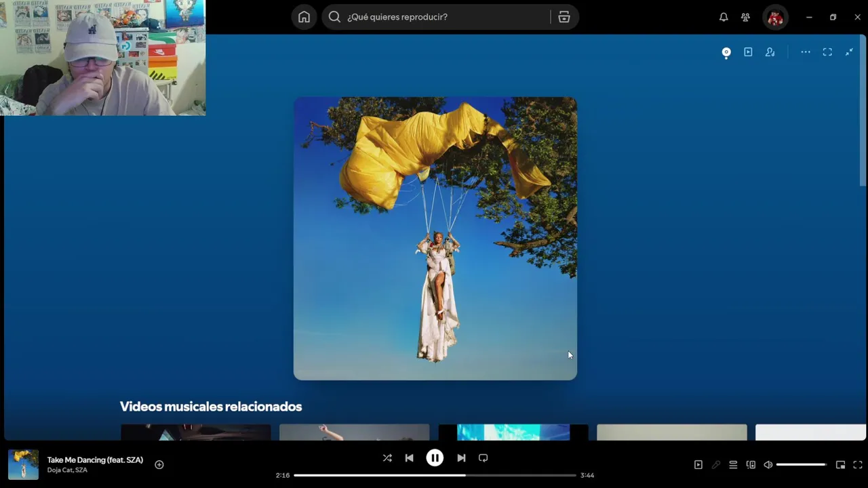868x488 pixels.
Task: Skip to next track
Action: (461, 458)
